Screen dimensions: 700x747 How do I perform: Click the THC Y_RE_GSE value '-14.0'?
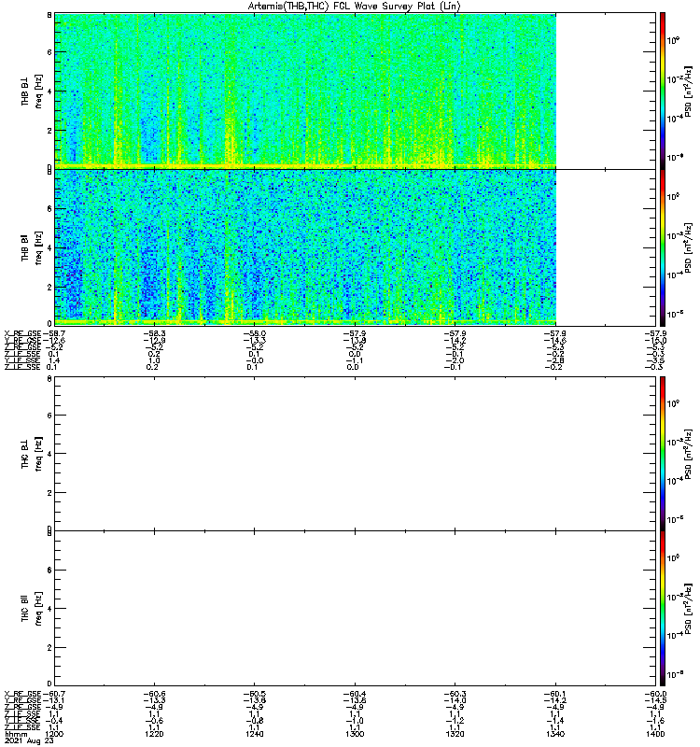coord(455,700)
